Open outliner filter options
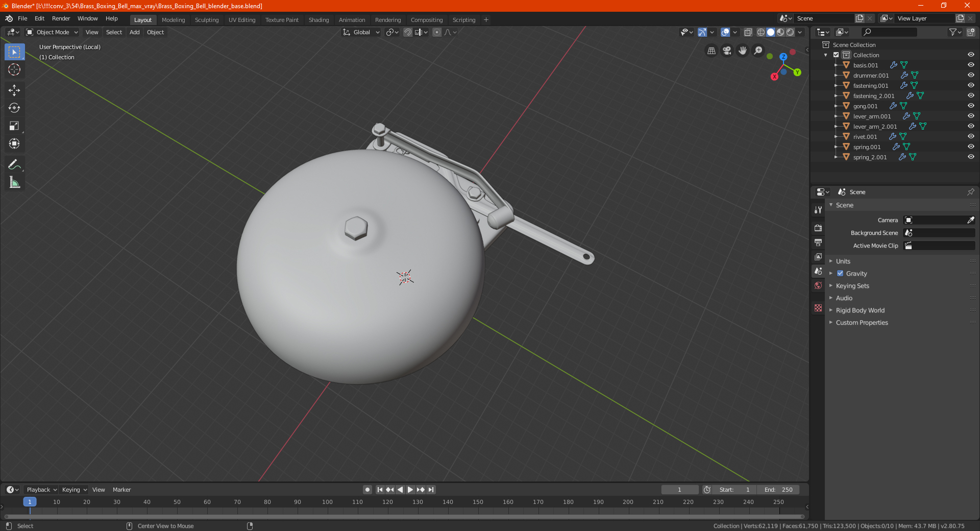Image resolution: width=980 pixels, height=531 pixels. 954,32
